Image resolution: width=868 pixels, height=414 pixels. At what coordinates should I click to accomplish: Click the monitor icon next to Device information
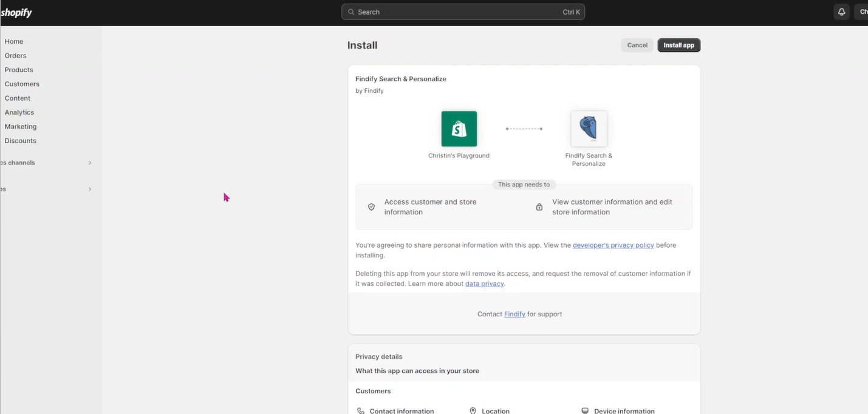pyautogui.click(x=585, y=411)
